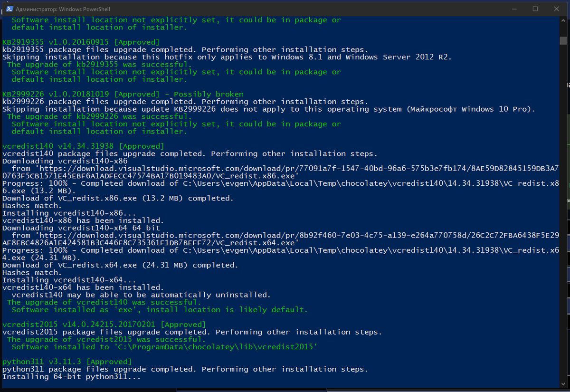Click the 'vcredist2015 package files upgrade completed' line
Screen dimensions: 570x392
(x=192, y=332)
